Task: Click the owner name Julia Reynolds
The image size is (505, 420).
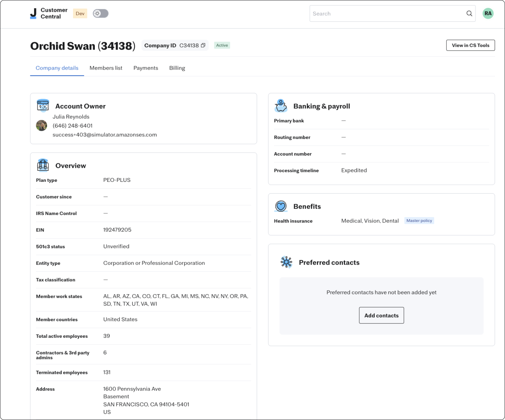Action: 71,117
